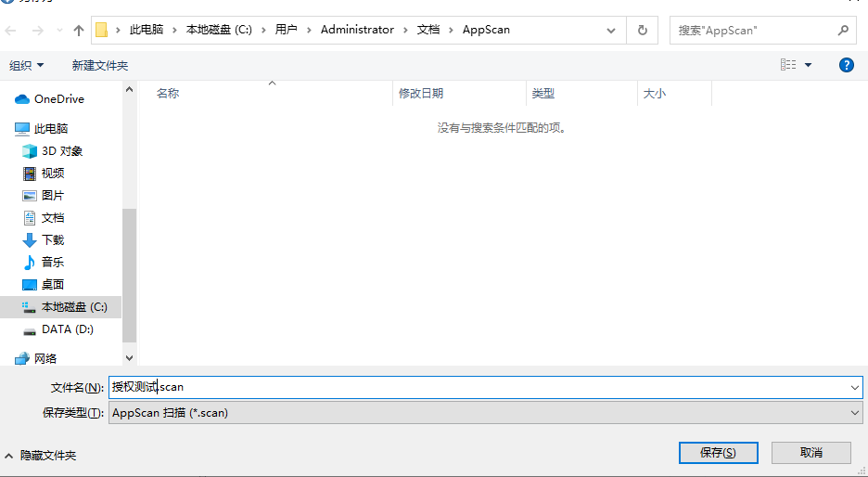This screenshot has width=868, height=477.
Task: Sort by 修改日期 column header
Action: point(421,93)
